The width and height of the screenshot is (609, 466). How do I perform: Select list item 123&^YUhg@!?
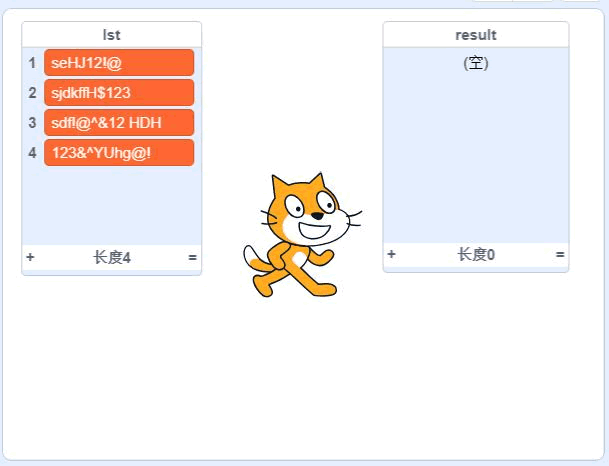(x=119, y=153)
